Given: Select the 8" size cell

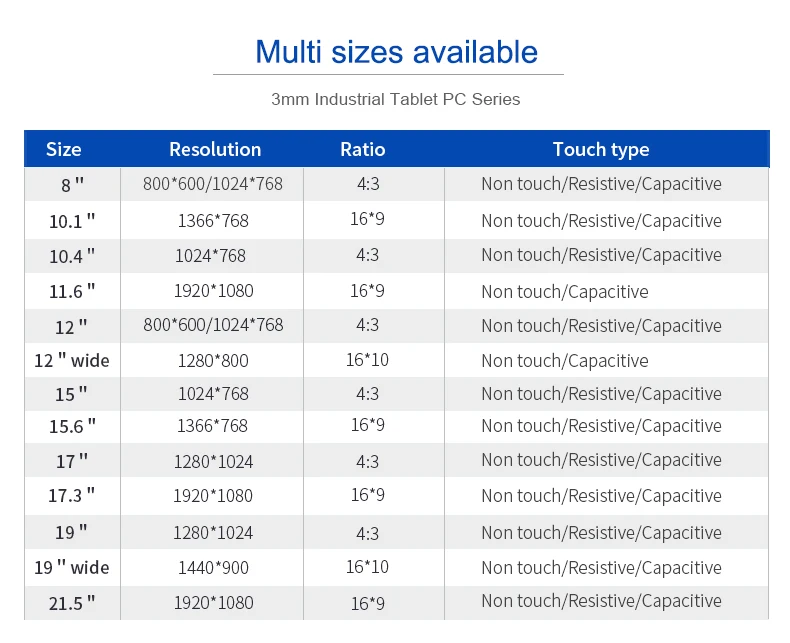Looking at the screenshot, I should (x=72, y=184).
